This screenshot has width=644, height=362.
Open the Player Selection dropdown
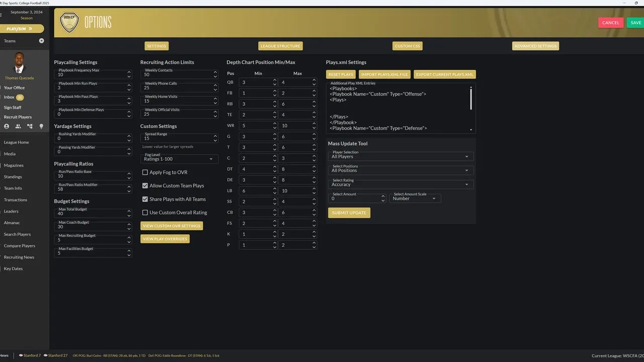[400, 156]
